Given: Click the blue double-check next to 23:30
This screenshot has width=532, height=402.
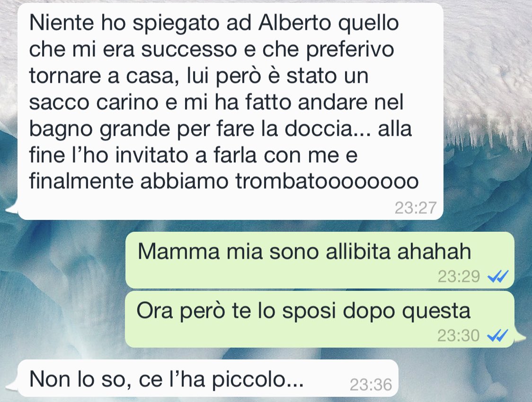Looking at the screenshot, I should click(x=497, y=336).
